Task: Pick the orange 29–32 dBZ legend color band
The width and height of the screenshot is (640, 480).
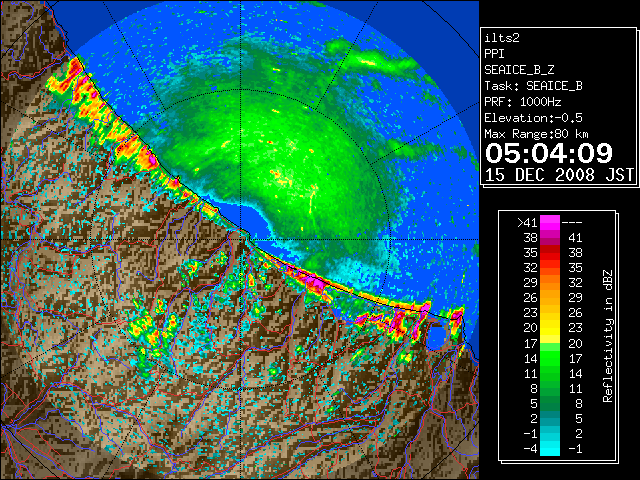Action: [x=550, y=282]
